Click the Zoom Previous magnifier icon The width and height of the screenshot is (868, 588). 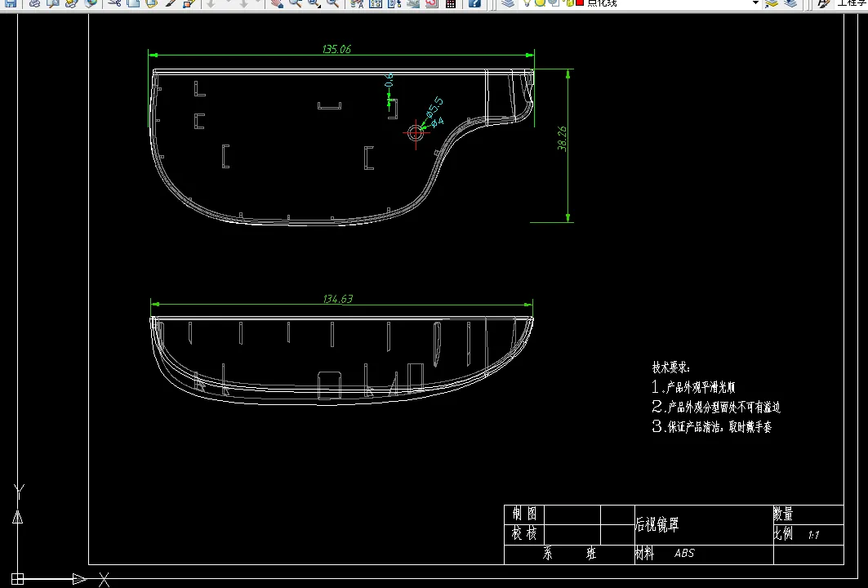pyautogui.click(x=332, y=2)
